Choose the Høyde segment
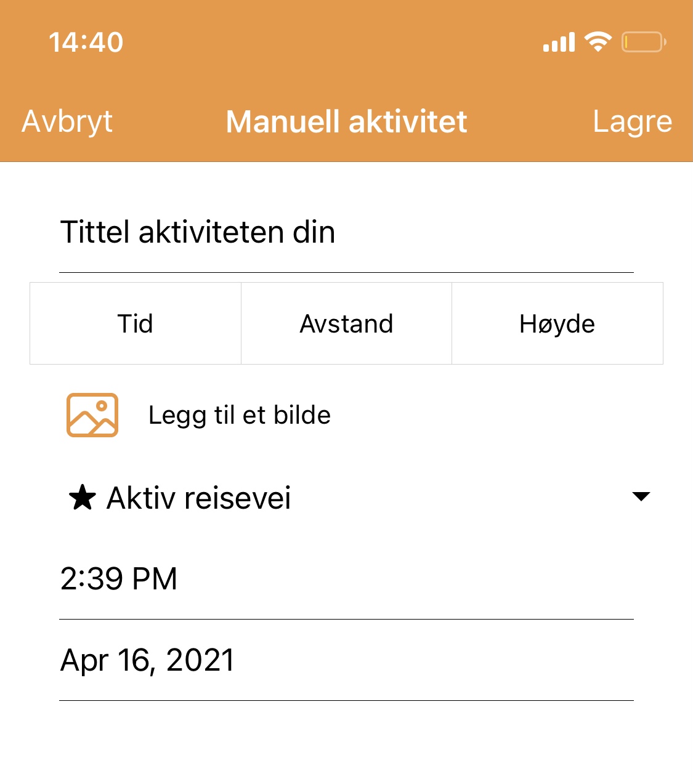This screenshot has width=693, height=784. [557, 324]
